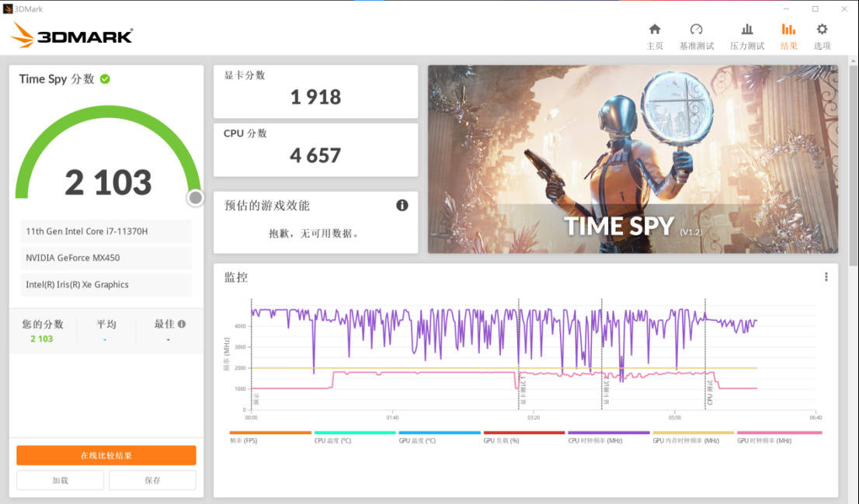Screen dimensions: 859x504
Task: Open the monitoring panel three-dot menu
Action: [x=826, y=277]
